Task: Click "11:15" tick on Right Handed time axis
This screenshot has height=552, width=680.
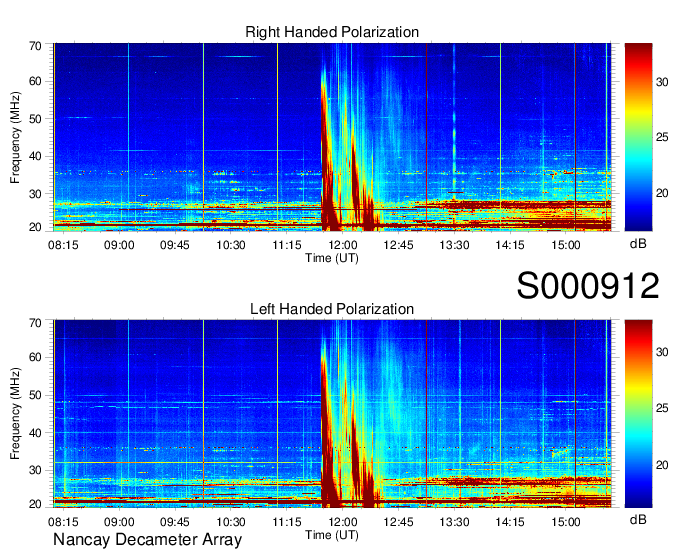Action: click(287, 245)
